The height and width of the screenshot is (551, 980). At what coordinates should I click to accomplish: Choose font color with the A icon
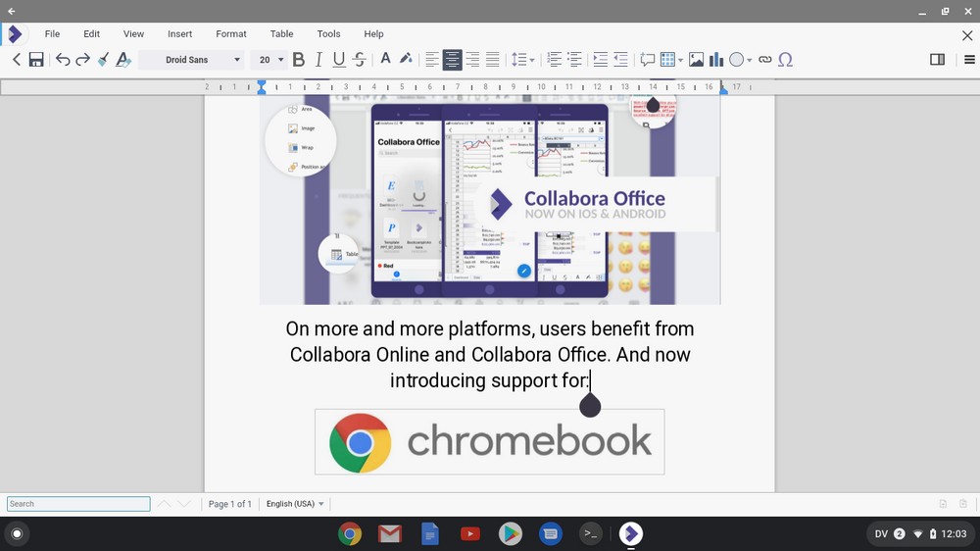coord(385,60)
